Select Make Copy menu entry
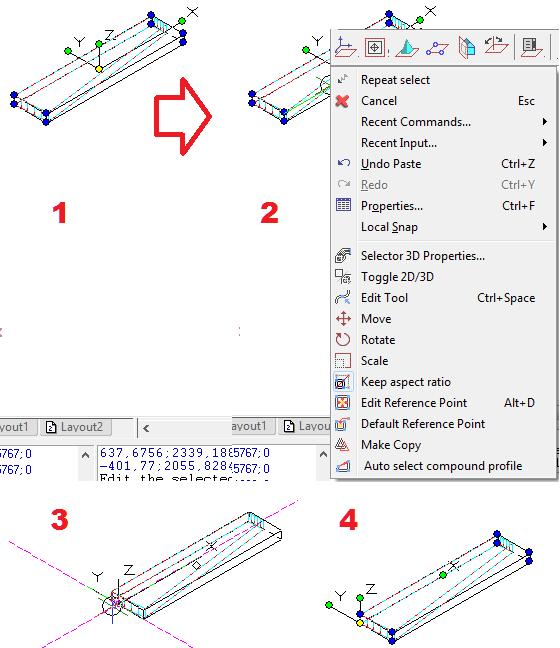The image size is (560, 648). tap(444, 445)
